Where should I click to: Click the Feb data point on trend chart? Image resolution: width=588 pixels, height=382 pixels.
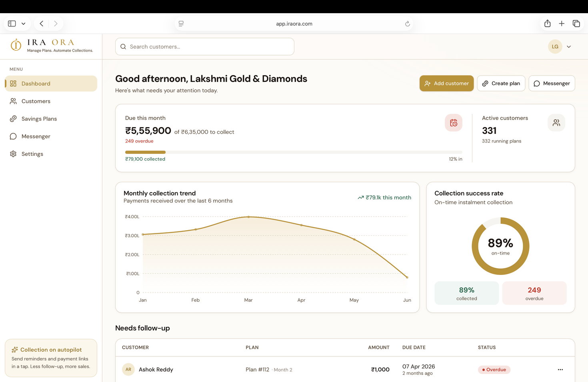[x=196, y=229]
